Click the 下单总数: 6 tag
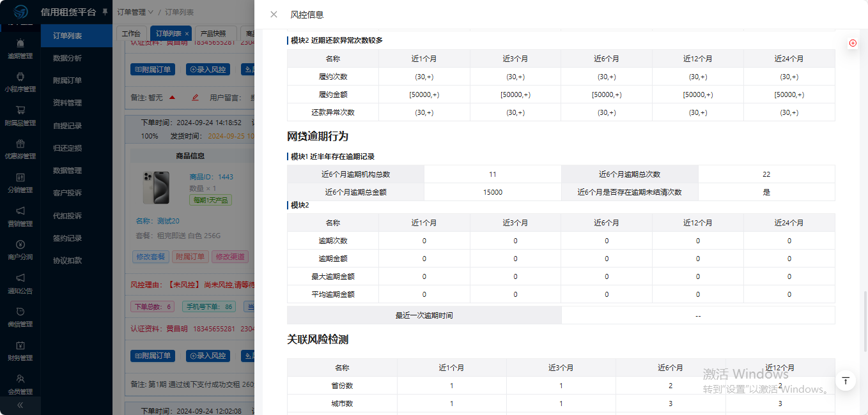This screenshot has height=415, width=868. pyautogui.click(x=152, y=307)
